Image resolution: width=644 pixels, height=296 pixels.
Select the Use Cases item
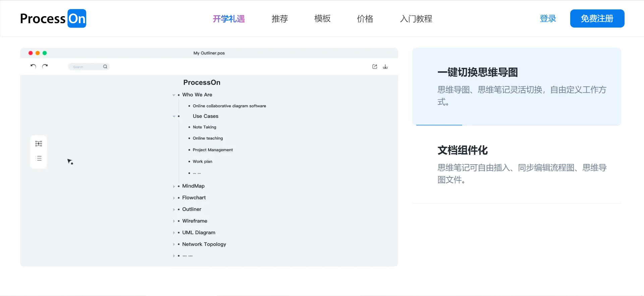(x=206, y=116)
